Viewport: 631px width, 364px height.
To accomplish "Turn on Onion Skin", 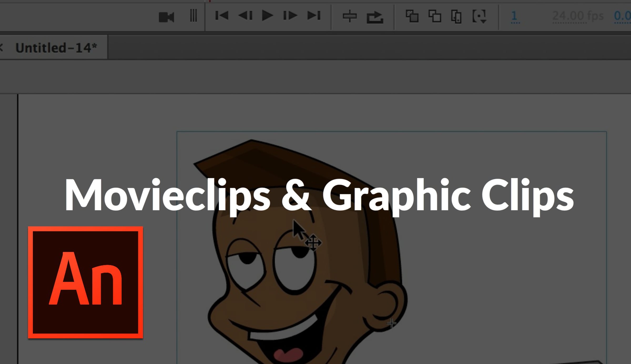I will click(x=412, y=16).
